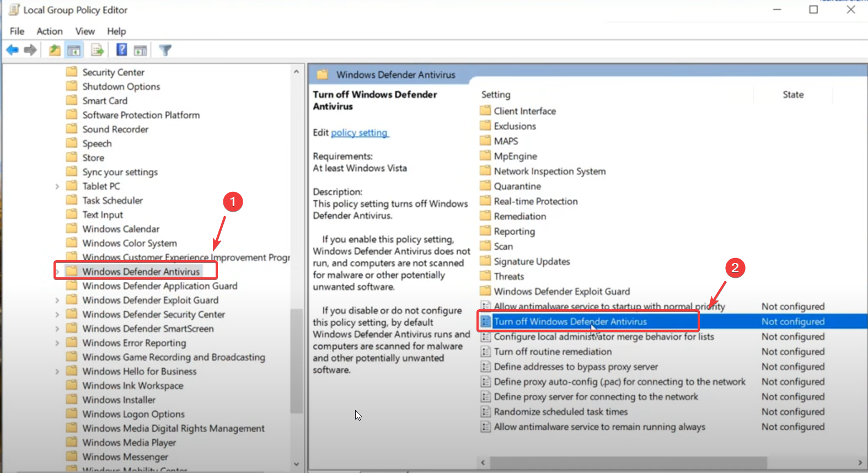Select Shutdown Options in the tree
868x473 pixels.
point(121,87)
